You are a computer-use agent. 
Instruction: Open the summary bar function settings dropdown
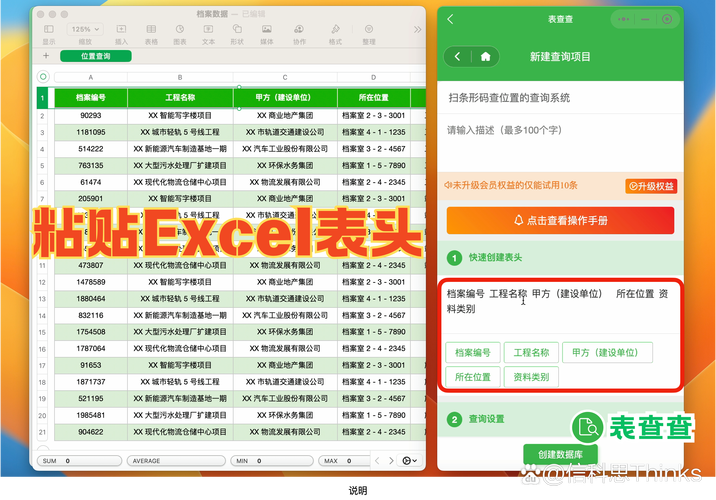coord(409,461)
